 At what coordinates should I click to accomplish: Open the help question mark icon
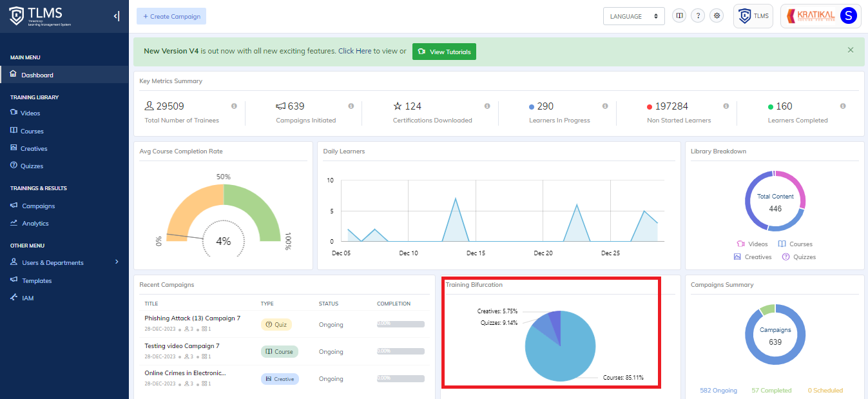tap(697, 16)
